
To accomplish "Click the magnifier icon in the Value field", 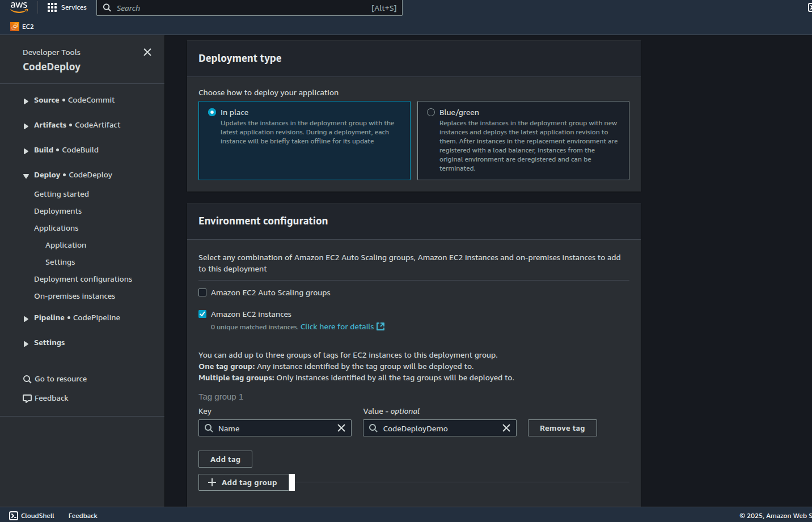I will click(x=373, y=428).
